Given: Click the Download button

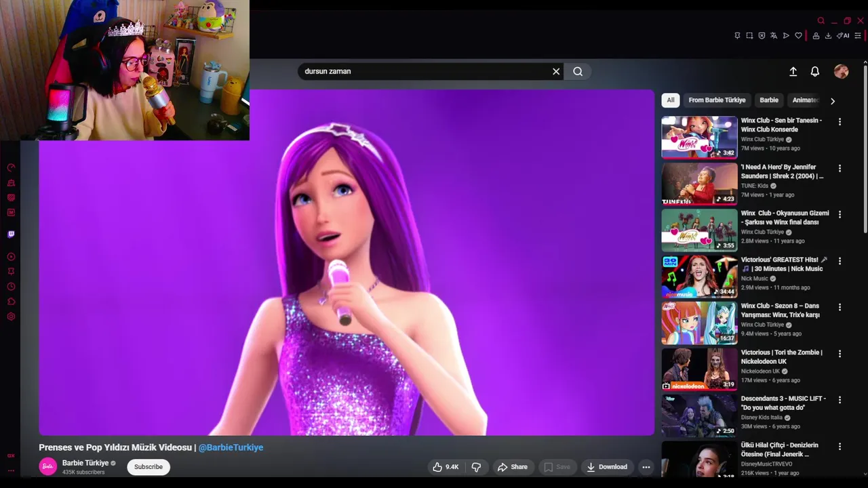Looking at the screenshot, I should [607, 467].
